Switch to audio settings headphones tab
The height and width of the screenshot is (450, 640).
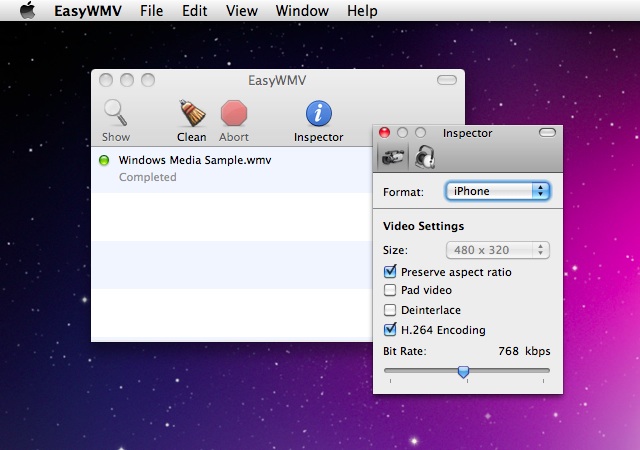[x=425, y=156]
